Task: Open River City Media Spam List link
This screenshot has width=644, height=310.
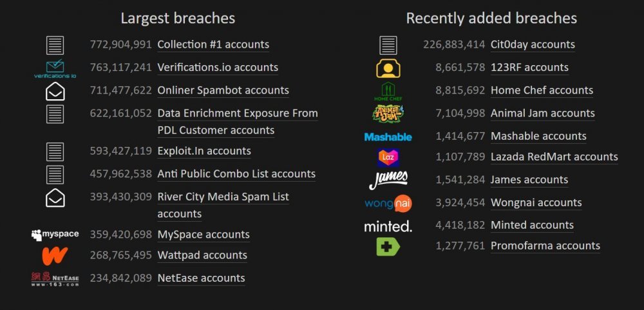Action: click(x=223, y=205)
